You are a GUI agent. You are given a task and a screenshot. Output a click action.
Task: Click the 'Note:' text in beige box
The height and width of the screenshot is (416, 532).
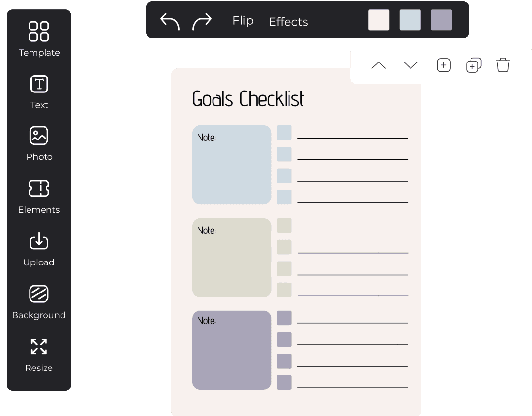point(206,231)
